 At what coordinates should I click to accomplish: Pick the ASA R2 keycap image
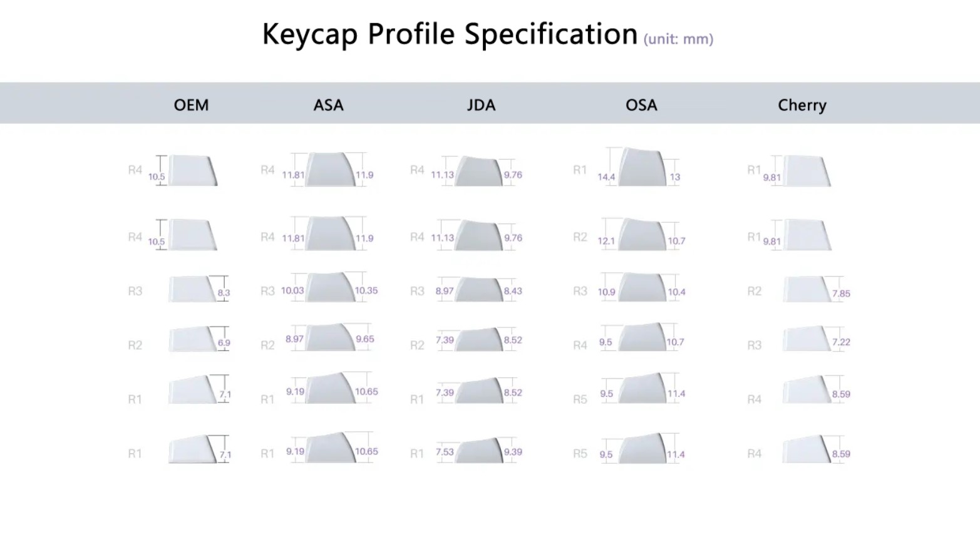tap(330, 338)
